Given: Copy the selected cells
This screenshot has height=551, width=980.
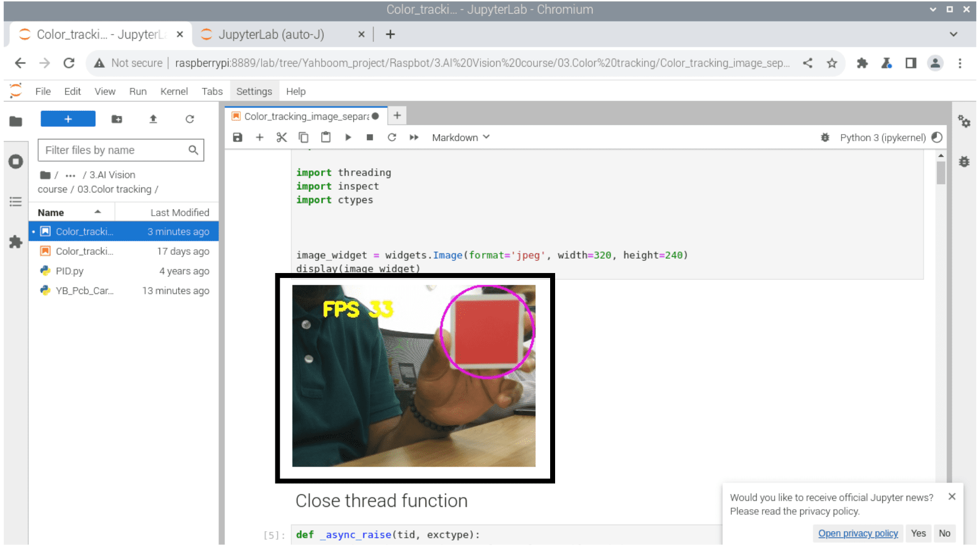Looking at the screenshot, I should tap(303, 137).
